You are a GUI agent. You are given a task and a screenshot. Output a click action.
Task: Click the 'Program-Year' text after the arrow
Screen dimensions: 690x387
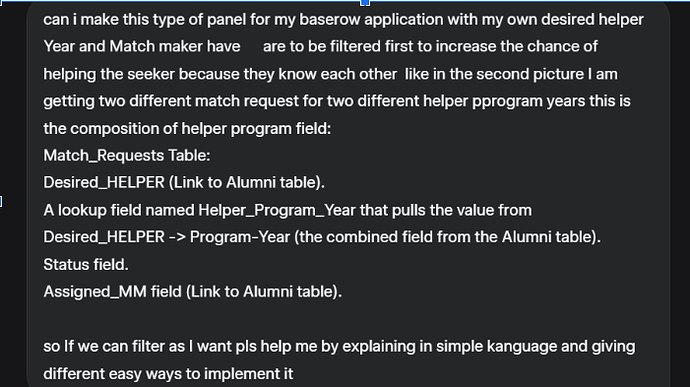click(240, 237)
